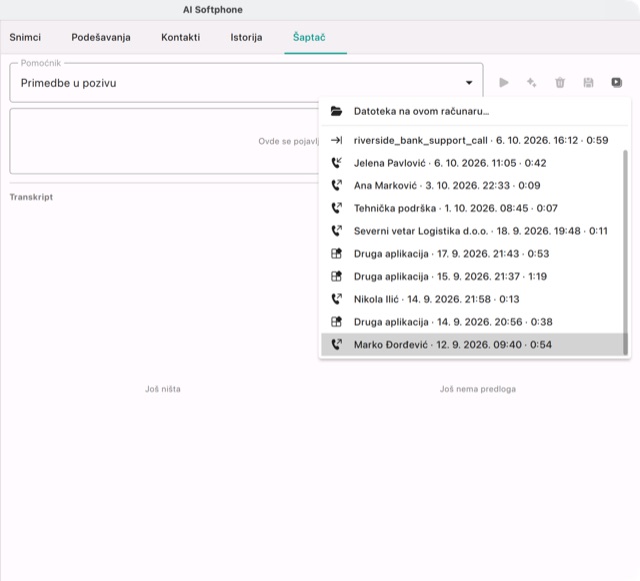
Task: Click the Još ništa placeholder text
Action: pyautogui.click(x=163, y=389)
